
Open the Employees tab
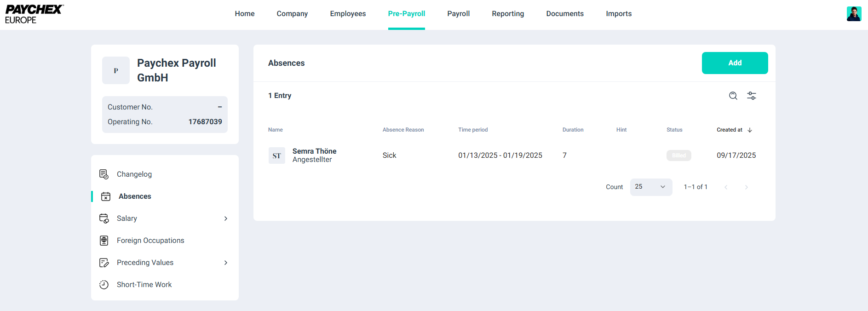pos(348,14)
